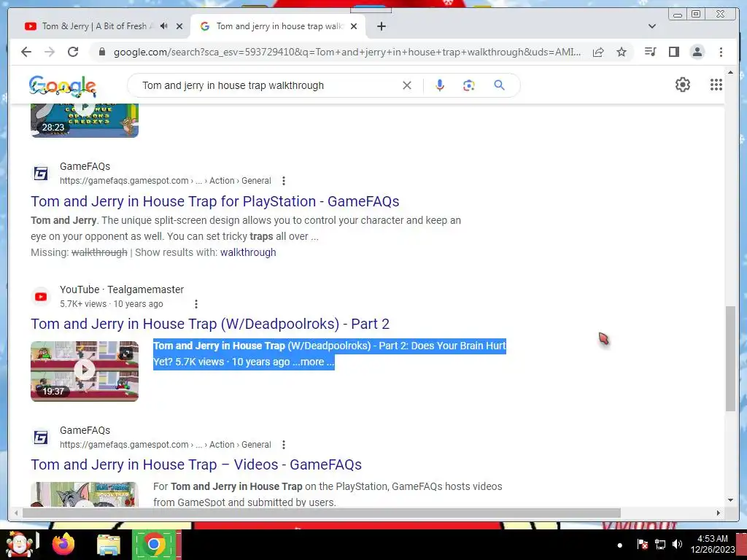View site information lock icon
This screenshot has height=560, width=747.
coord(101,52)
